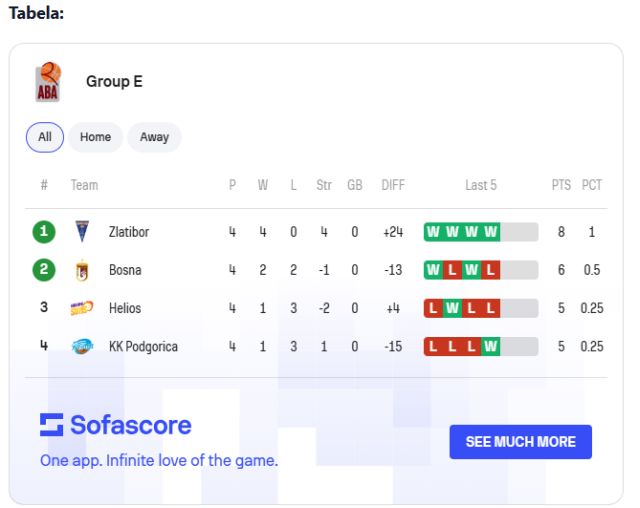Click the Last 5 column header
The width and height of the screenshot is (640, 508).
click(x=481, y=185)
